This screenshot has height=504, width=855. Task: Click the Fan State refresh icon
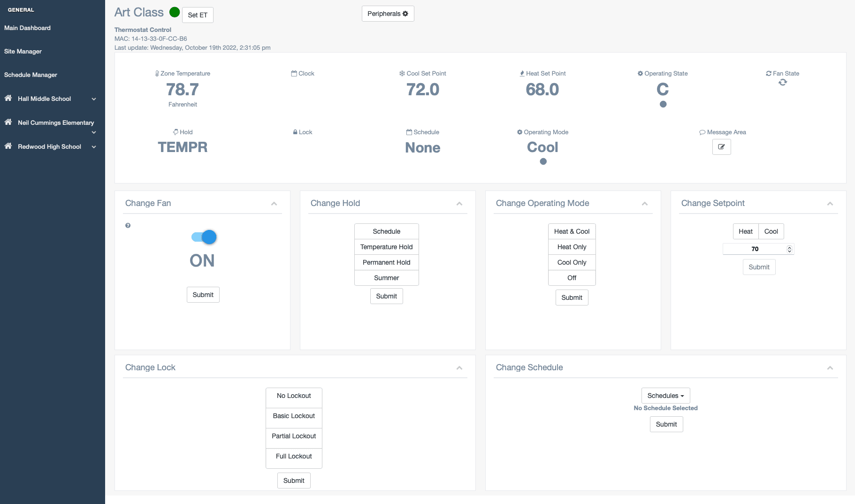(782, 83)
